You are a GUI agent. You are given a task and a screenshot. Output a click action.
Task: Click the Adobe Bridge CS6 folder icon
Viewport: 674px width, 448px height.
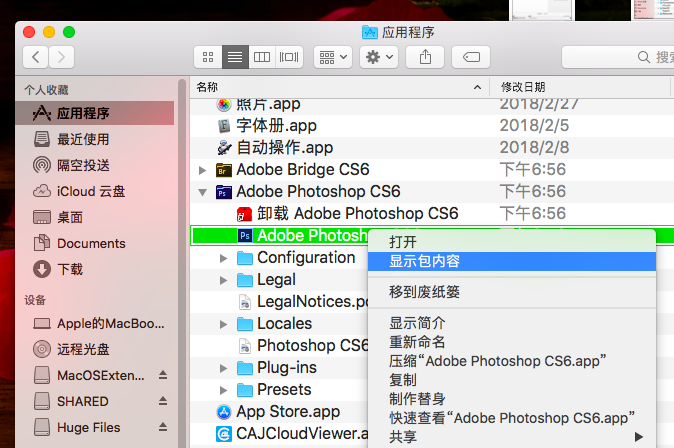pyautogui.click(x=223, y=170)
